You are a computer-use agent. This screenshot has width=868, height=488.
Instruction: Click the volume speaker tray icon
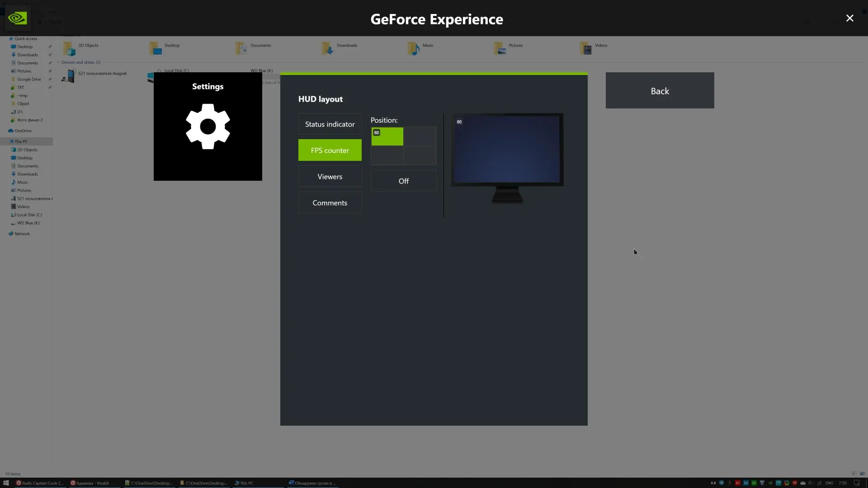[811, 483]
